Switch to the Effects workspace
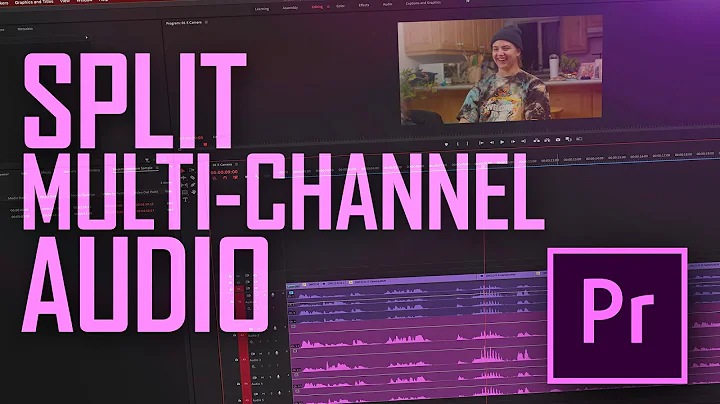This screenshot has height=404, width=720. click(364, 5)
